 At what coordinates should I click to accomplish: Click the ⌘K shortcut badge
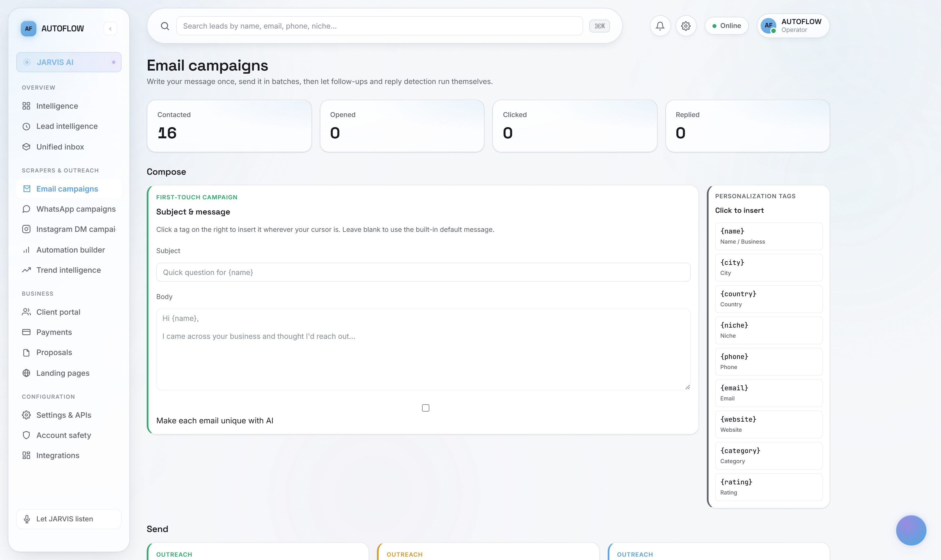pyautogui.click(x=599, y=26)
